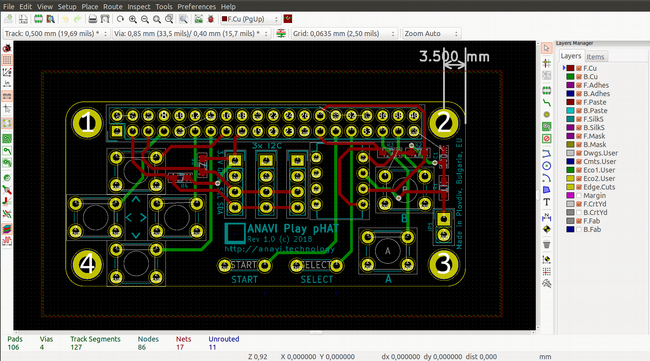Viewport: 650px width, 361px height.
Task: Enable the Margin layer checkbox
Action: [579, 195]
